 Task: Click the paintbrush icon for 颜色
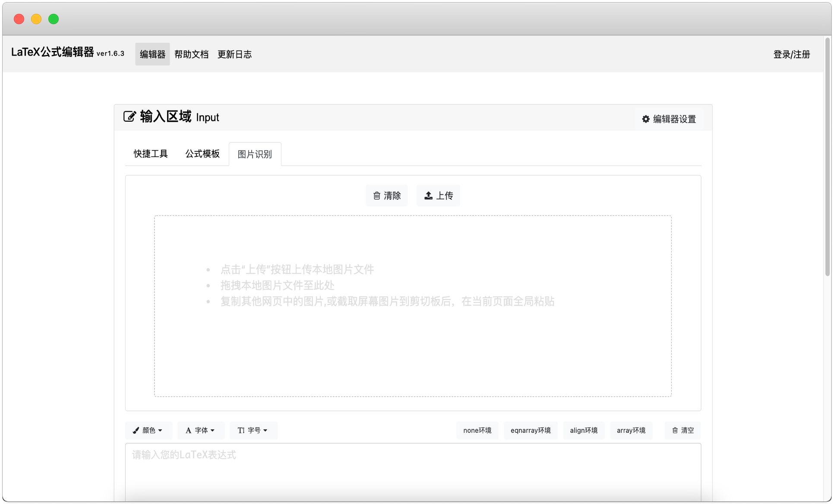pos(136,430)
